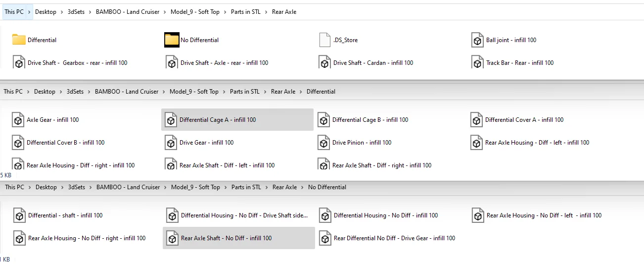Click the highlighted This PC breadcrumb
Screen dimensions: 644x264
14,12
